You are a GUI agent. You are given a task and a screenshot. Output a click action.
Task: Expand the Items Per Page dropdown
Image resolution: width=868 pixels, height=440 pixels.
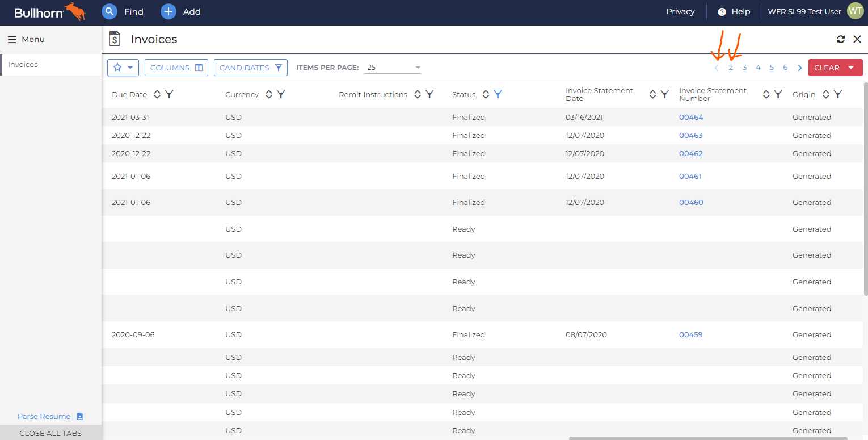393,68
